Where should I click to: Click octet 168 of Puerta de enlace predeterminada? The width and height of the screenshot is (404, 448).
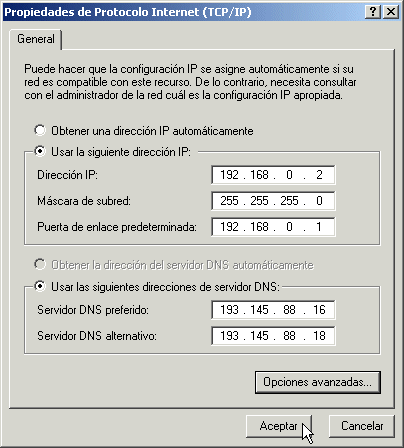(259, 227)
